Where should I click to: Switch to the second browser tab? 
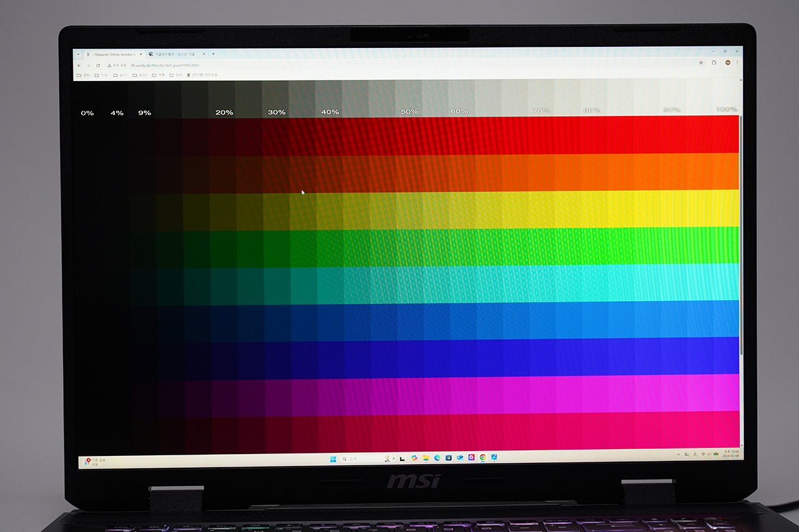click(175, 54)
